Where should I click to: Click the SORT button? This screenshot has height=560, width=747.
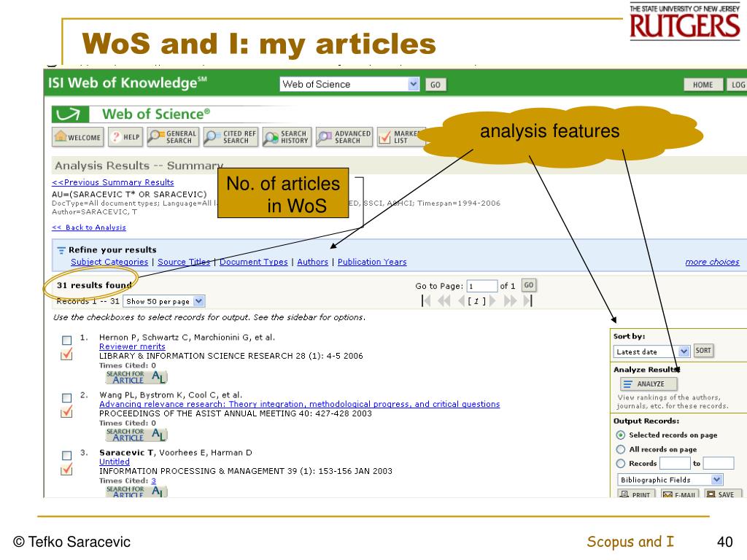coord(703,351)
